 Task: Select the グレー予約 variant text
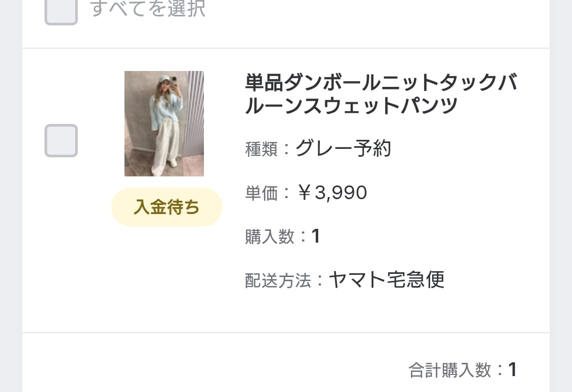(343, 149)
